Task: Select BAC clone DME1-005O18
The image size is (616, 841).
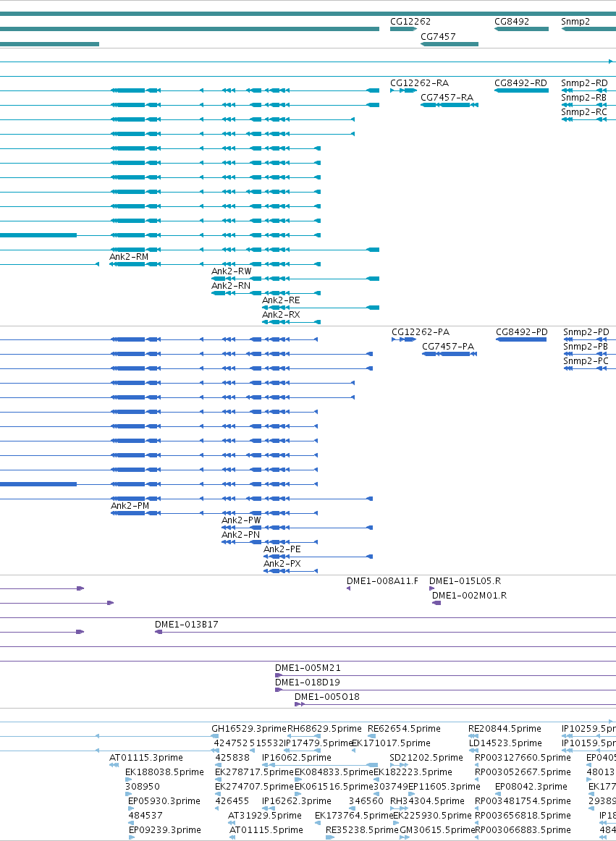Action: click(327, 697)
